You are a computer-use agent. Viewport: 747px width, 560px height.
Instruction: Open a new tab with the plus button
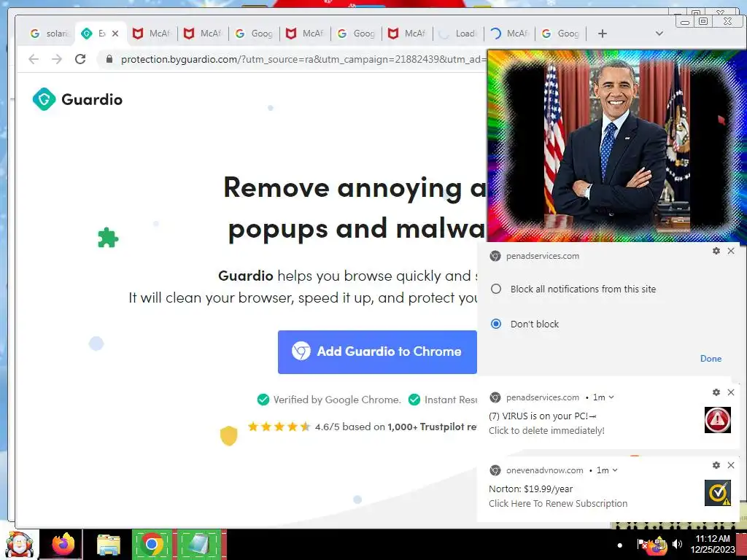pyautogui.click(x=602, y=34)
